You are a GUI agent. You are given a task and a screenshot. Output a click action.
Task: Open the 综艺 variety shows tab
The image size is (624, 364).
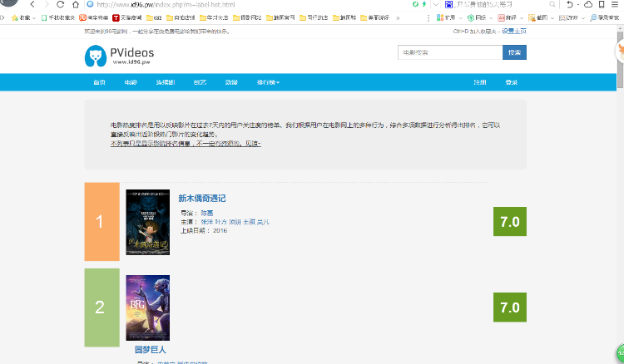[x=200, y=82]
